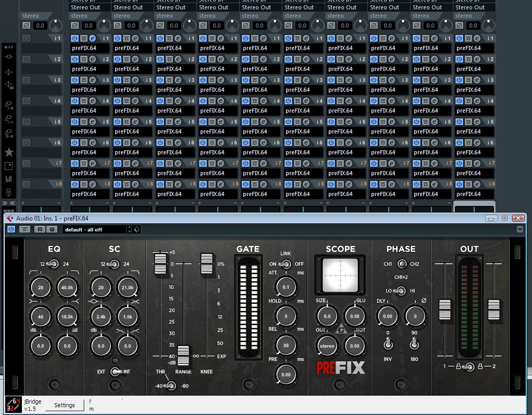Screen dimensions: 532x415
Task: Flip the SC 12/24 slope switch
Action: coord(114,263)
